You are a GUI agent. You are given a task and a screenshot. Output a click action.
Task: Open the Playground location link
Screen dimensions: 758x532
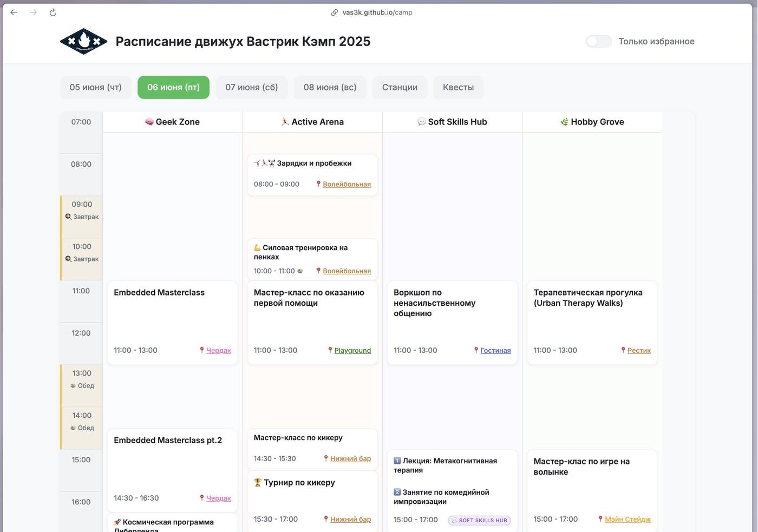click(352, 350)
